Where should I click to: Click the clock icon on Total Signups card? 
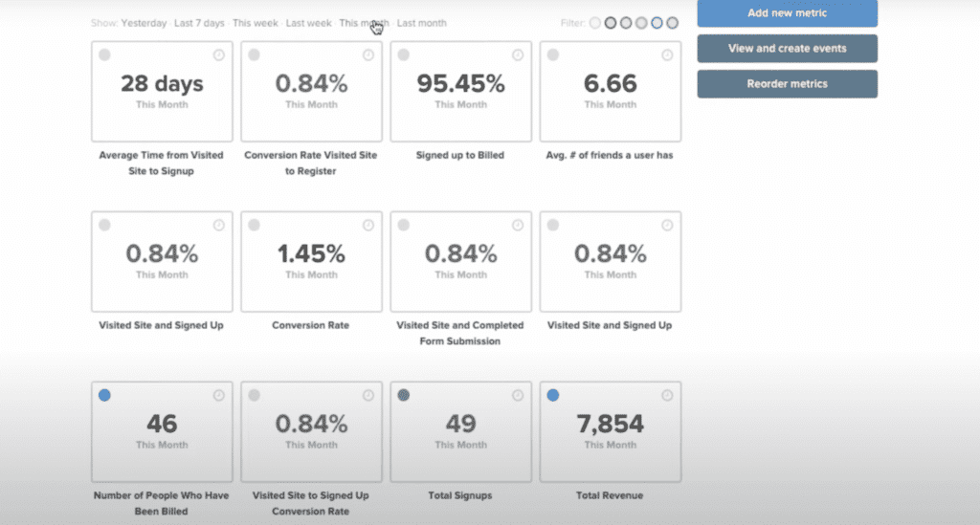(518, 396)
